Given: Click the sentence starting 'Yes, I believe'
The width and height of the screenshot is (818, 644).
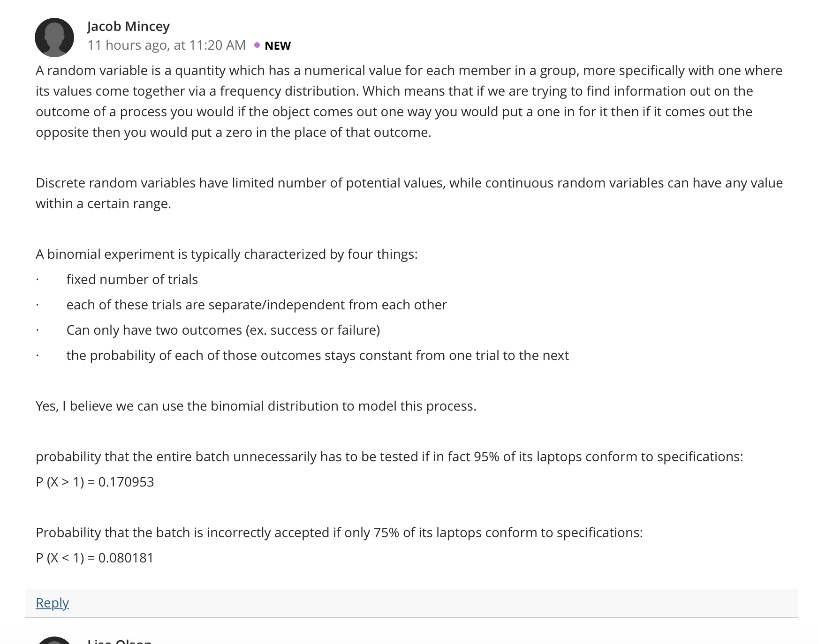Looking at the screenshot, I should pos(256,406).
